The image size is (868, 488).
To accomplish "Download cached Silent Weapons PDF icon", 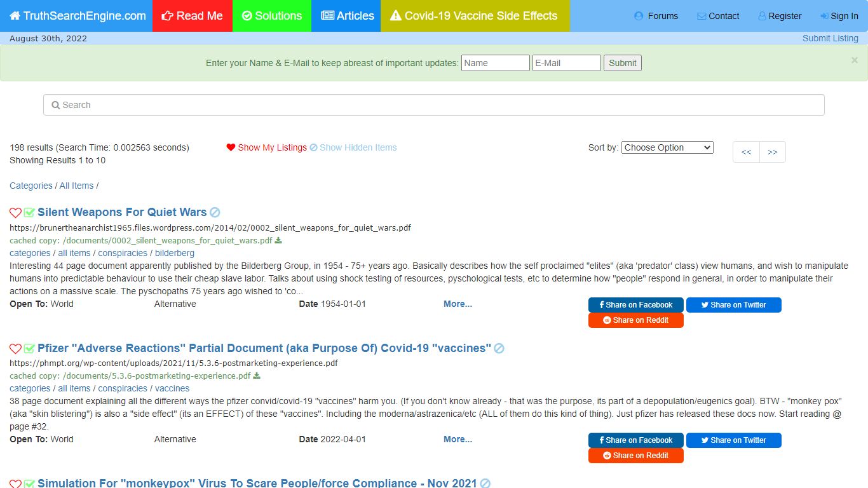I will pos(278,241).
